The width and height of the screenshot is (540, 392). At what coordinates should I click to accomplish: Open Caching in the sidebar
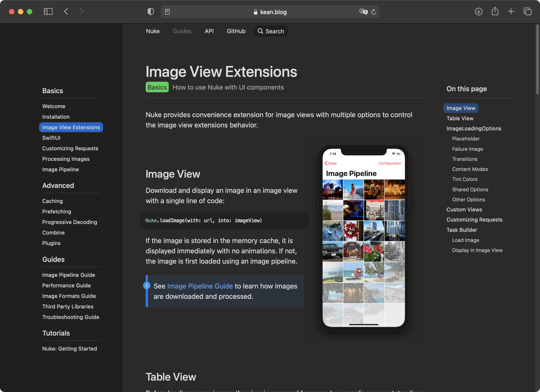point(52,201)
